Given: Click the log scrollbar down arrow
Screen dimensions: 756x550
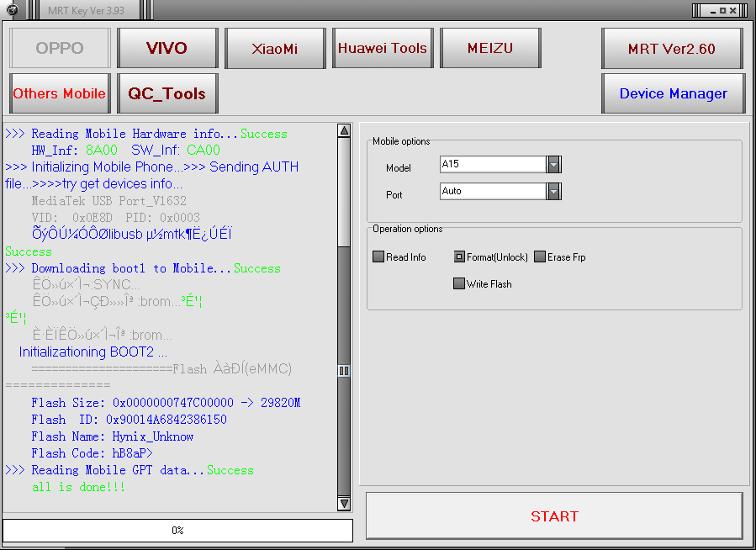Looking at the screenshot, I should [x=344, y=503].
